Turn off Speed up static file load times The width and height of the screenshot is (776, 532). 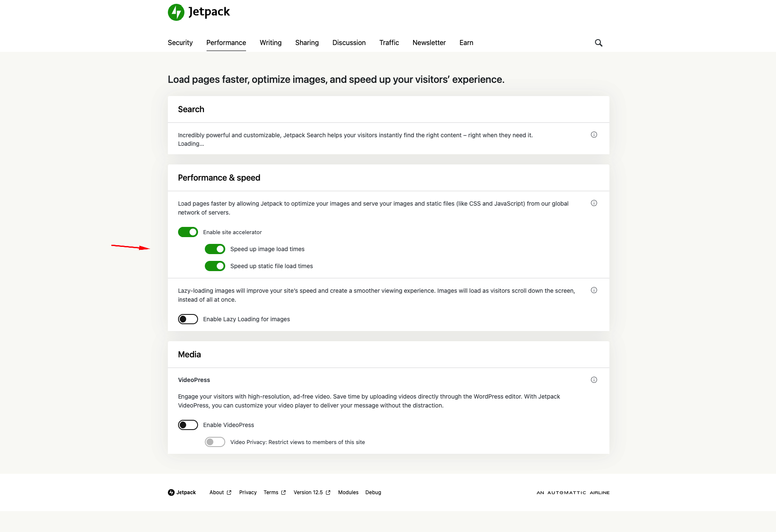[x=215, y=266]
